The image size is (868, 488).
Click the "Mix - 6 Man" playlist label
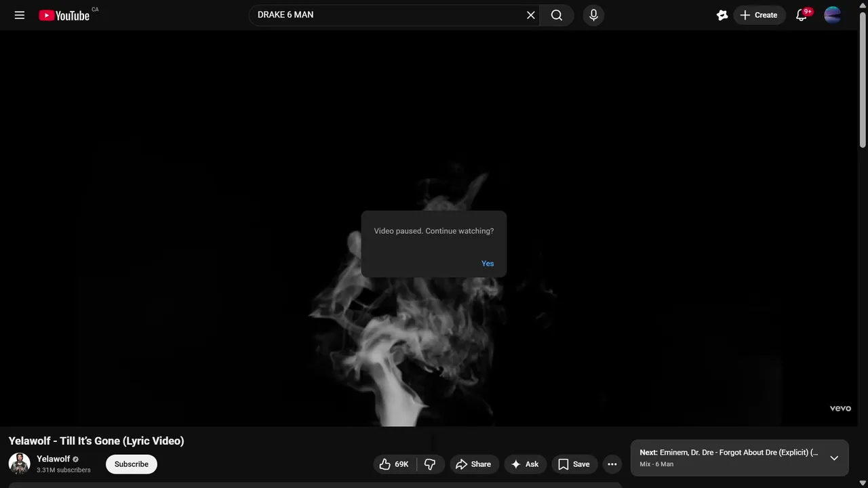click(656, 464)
